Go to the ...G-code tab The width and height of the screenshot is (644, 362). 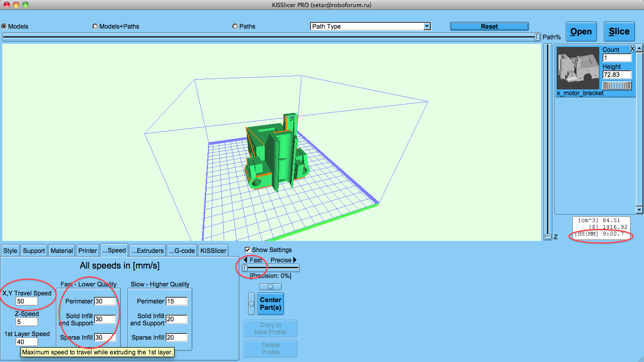(x=182, y=251)
